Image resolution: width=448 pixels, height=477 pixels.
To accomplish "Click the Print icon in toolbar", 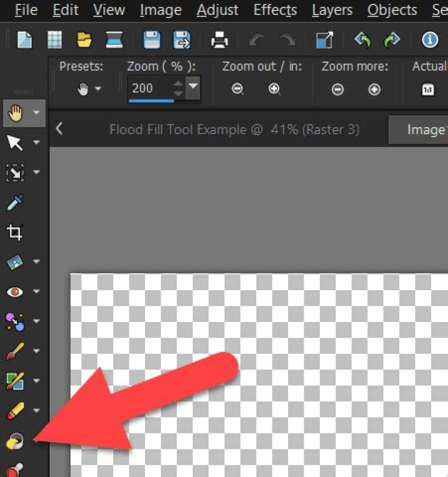I will pyautogui.click(x=219, y=40).
